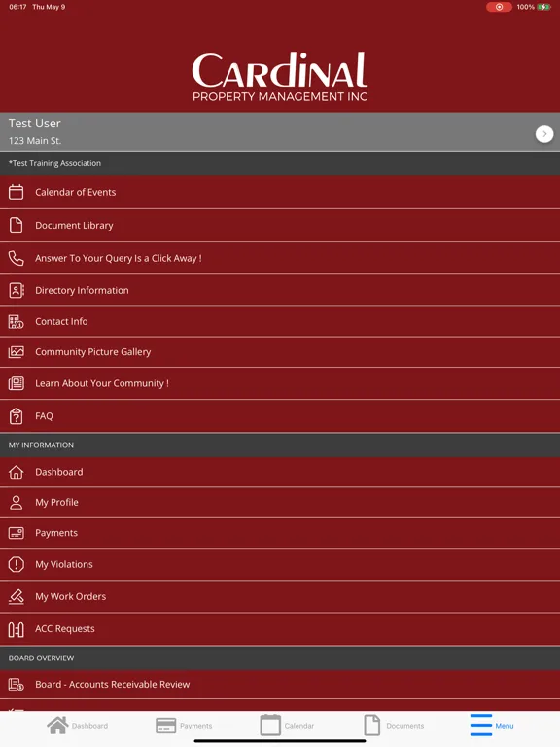Tap the calendar icon in bottom tab bar
The image size is (560, 747).
(270, 725)
